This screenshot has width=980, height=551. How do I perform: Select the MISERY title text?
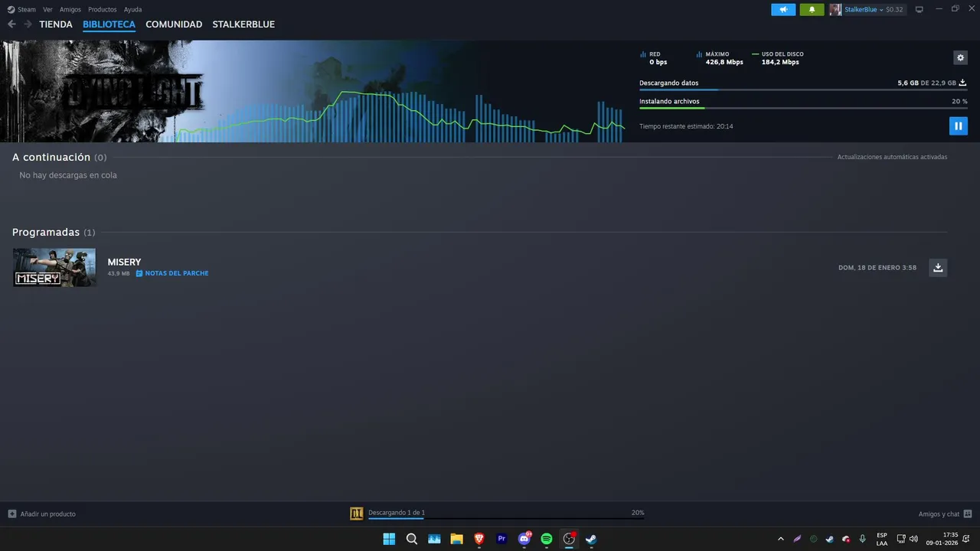click(x=124, y=262)
